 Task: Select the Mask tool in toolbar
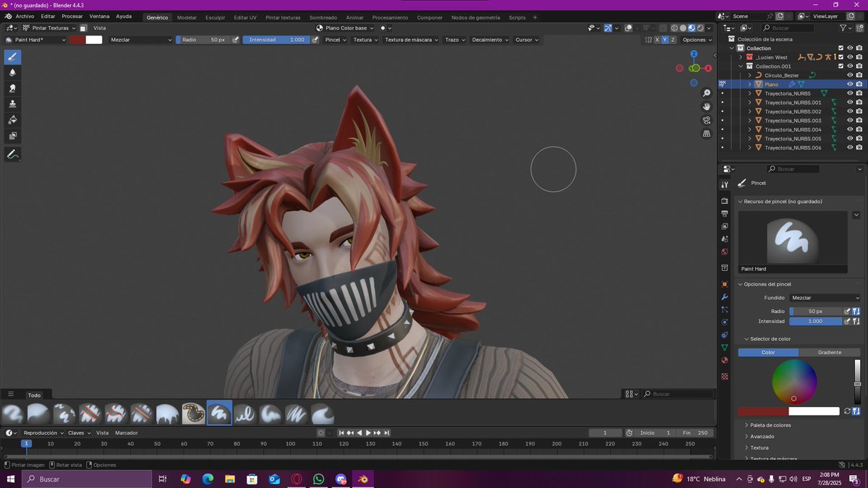[12, 136]
